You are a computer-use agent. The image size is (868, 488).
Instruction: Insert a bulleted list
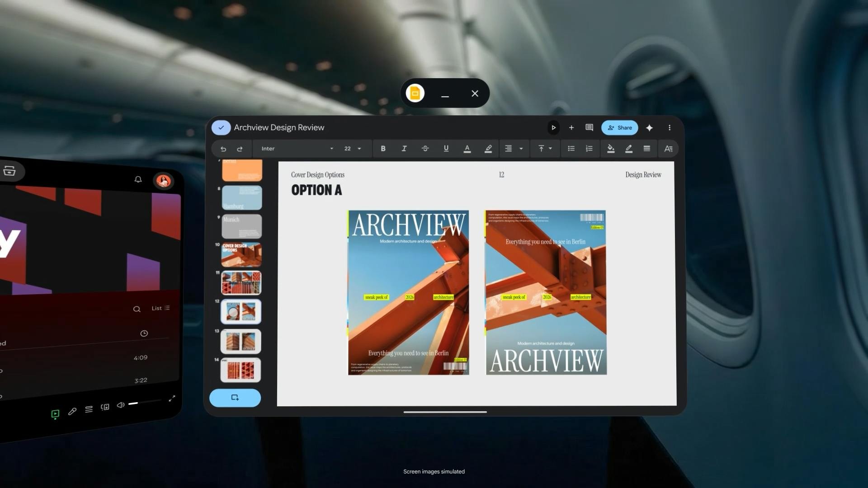coord(571,149)
